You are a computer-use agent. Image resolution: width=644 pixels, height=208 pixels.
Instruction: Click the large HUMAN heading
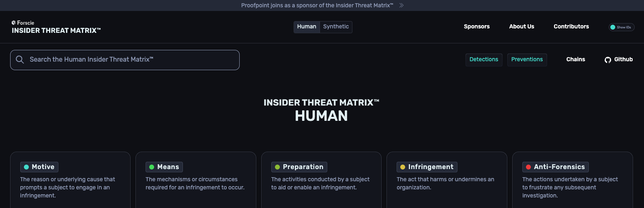click(x=322, y=116)
